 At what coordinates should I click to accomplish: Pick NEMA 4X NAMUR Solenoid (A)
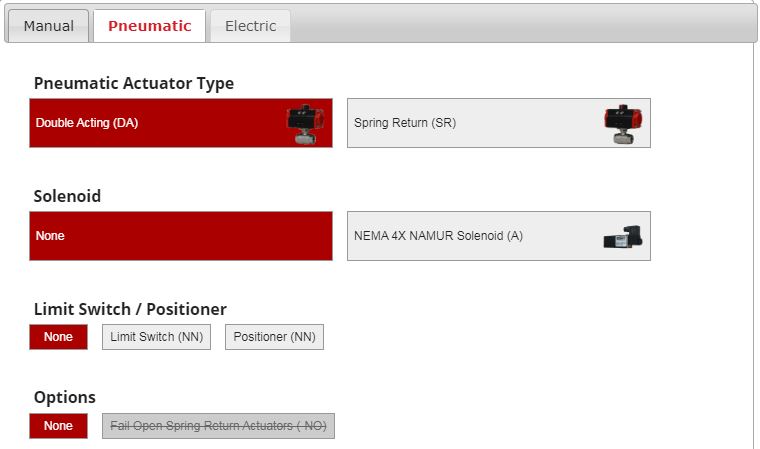tap(499, 236)
